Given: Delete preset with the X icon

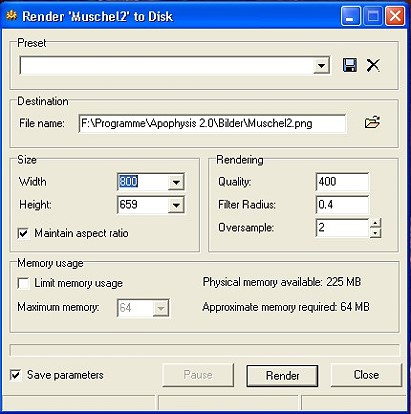Looking at the screenshot, I should coord(373,65).
